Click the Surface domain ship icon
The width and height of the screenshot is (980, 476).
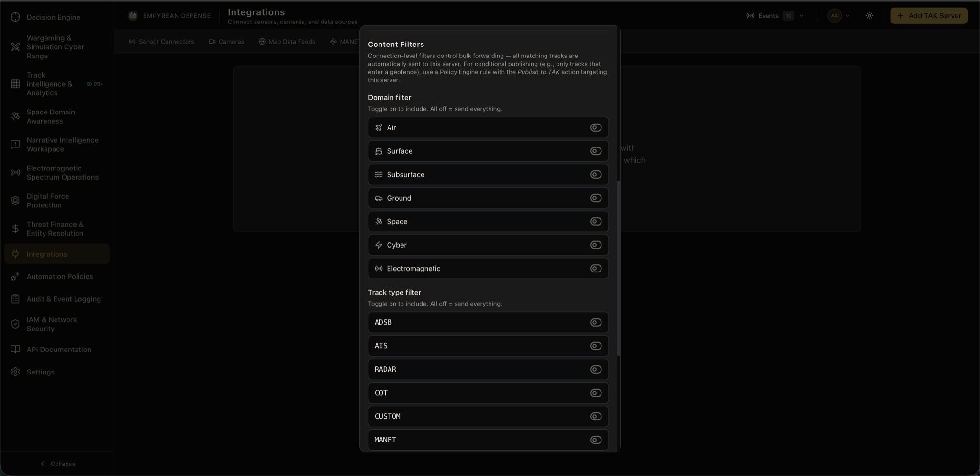click(x=379, y=151)
